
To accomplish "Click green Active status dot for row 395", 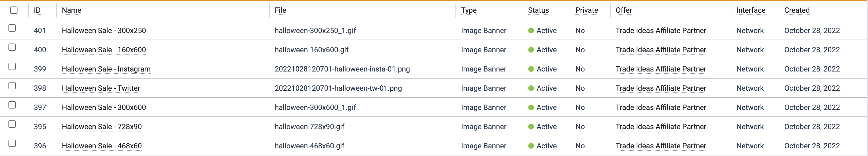I will point(531,127).
